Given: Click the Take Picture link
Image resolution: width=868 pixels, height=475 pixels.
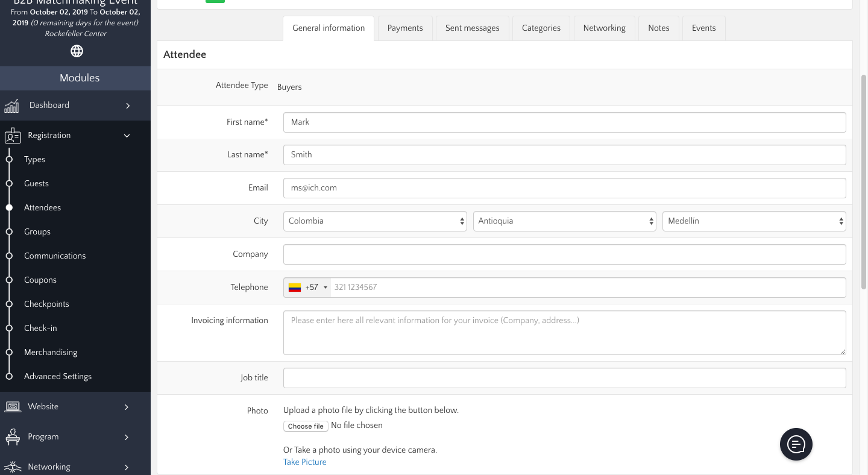Looking at the screenshot, I should point(304,462).
